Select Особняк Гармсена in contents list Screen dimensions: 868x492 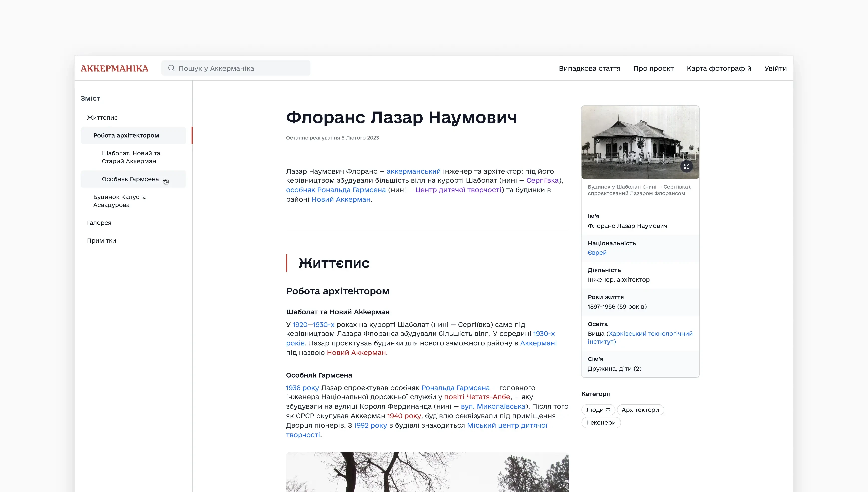click(x=130, y=179)
